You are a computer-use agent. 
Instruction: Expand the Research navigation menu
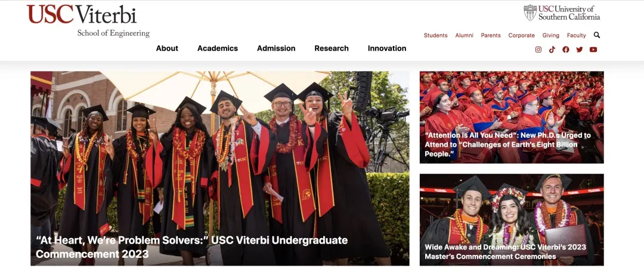(332, 48)
